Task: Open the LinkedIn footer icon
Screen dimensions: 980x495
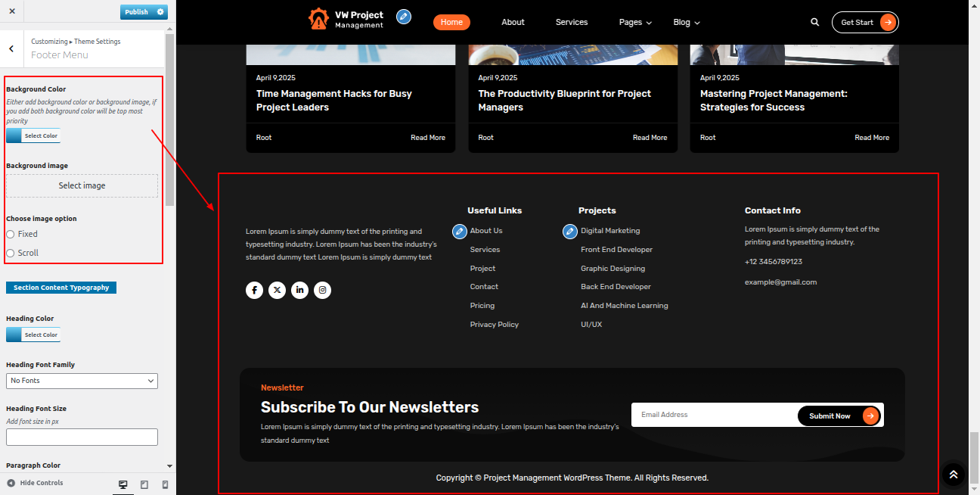Action: point(299,290)
